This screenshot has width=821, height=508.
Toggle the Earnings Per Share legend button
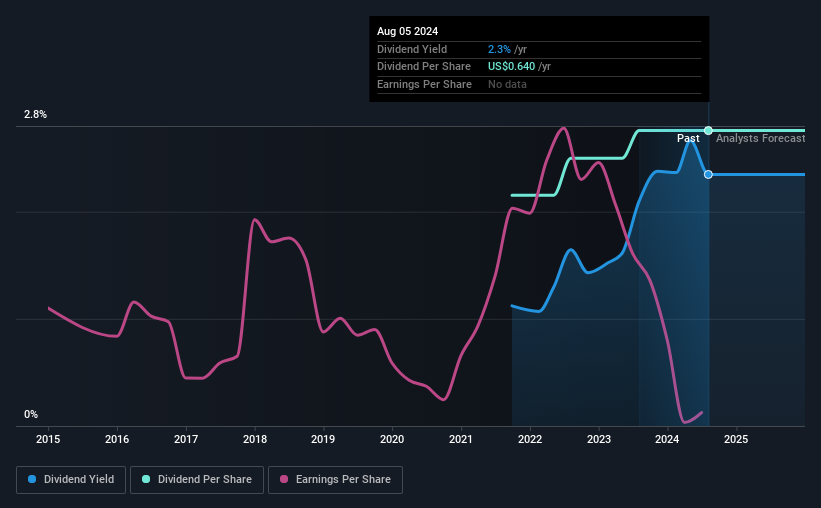click(x=335, y=480)
